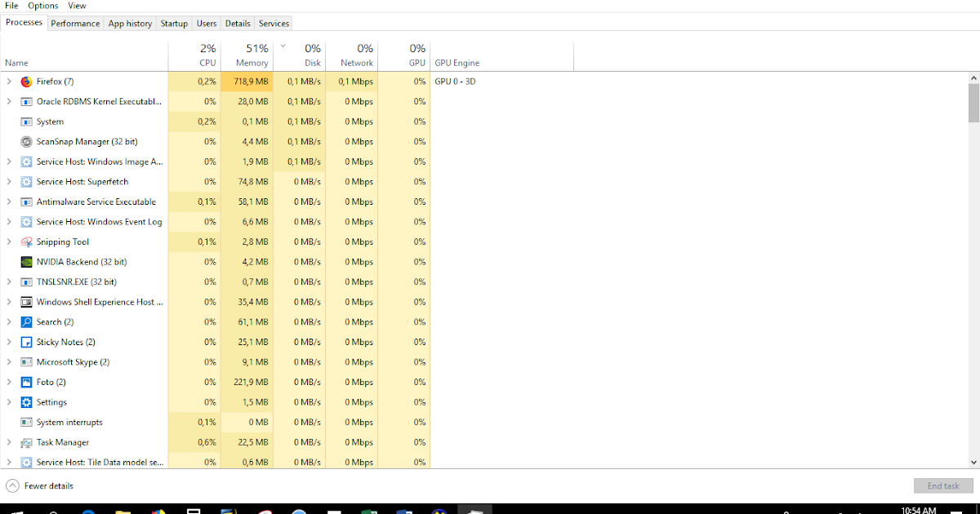Switch to the App history tab
Screen dimensions: 980x514
click(130, 24)
